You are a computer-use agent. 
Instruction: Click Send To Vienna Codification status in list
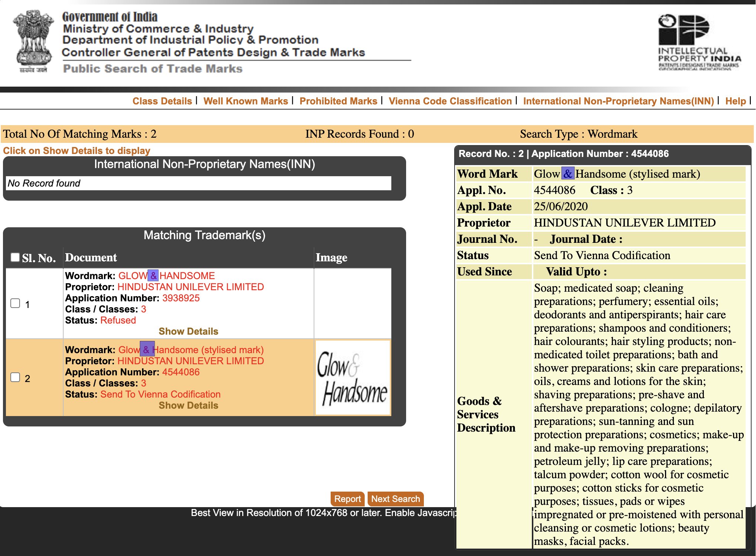160,394
